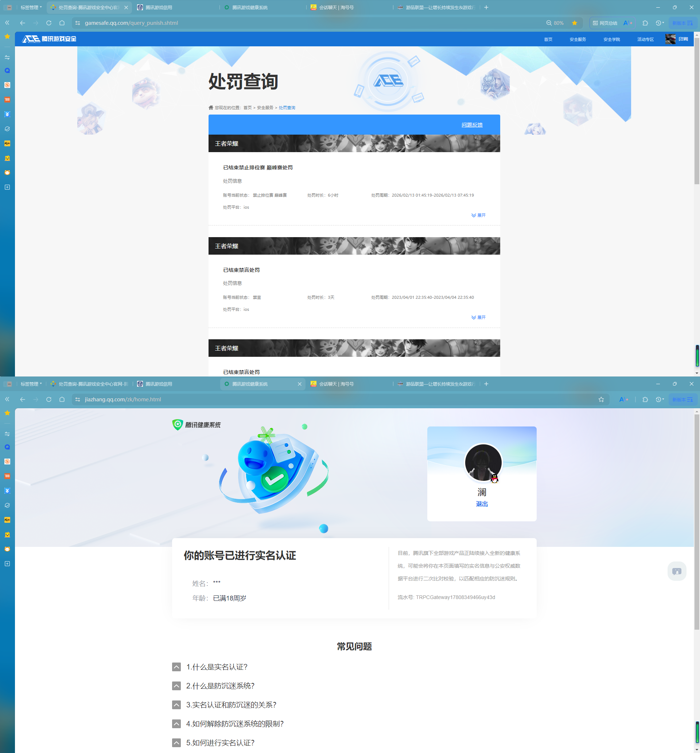This screenshot has width=700, height=753.
Task: Close the 处罚查询 tab in top window
Action: pyautogui.click(x=126, y=7)
